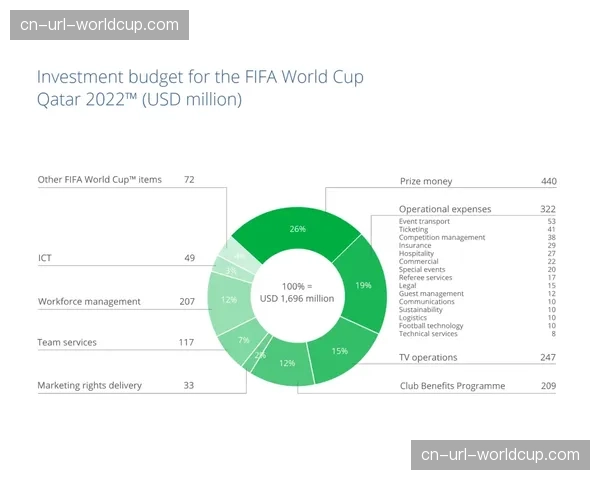Click the value 117 for Team services

(x=186, y=342)
